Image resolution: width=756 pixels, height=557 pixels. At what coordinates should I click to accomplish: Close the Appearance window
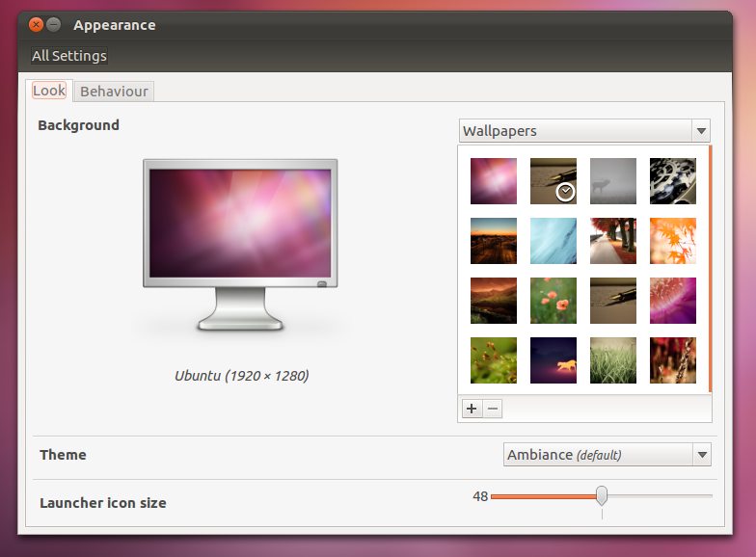click(x=37, y=25)
